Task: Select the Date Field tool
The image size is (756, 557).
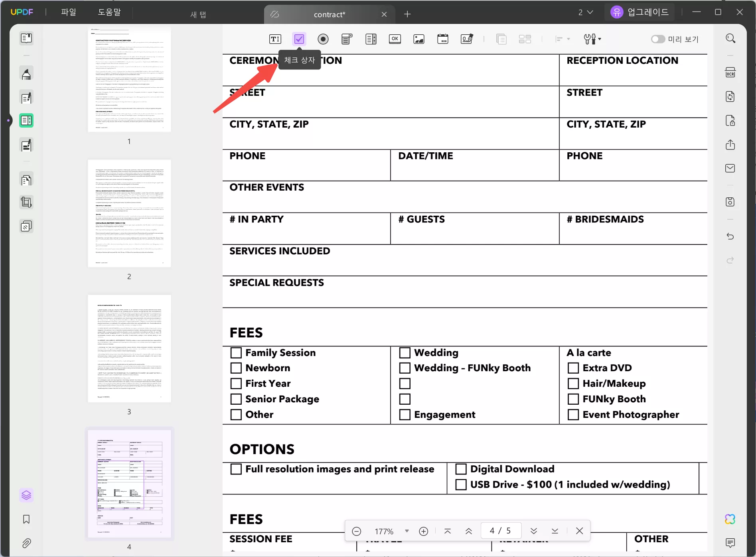Action: point(443,39)
